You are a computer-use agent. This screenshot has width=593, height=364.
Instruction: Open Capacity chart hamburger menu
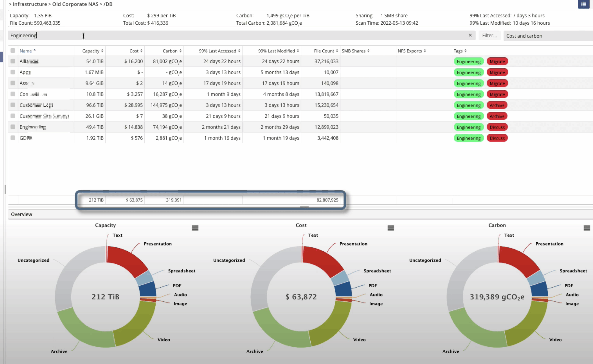point(195,228)
